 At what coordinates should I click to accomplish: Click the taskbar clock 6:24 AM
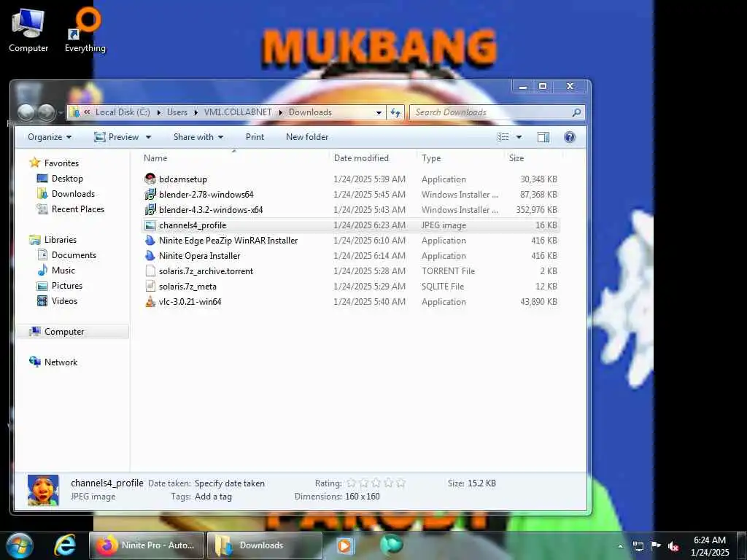pyautogui.click(x=709, y=540)
